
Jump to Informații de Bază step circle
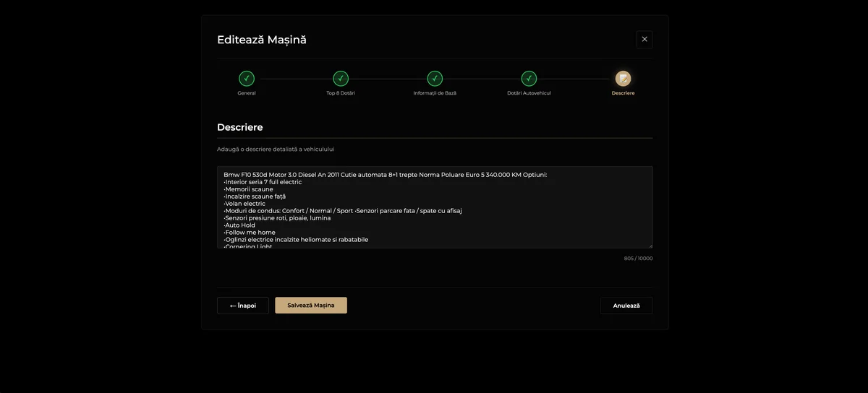(435, 79)
